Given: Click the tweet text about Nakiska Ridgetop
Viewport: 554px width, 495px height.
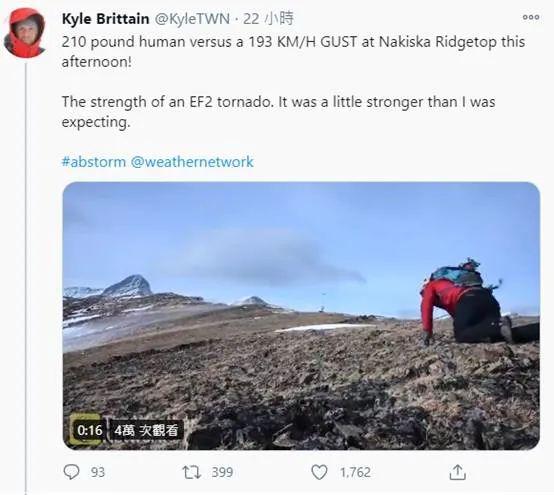Looking at the screenshot, I should [x=293, y=52].
